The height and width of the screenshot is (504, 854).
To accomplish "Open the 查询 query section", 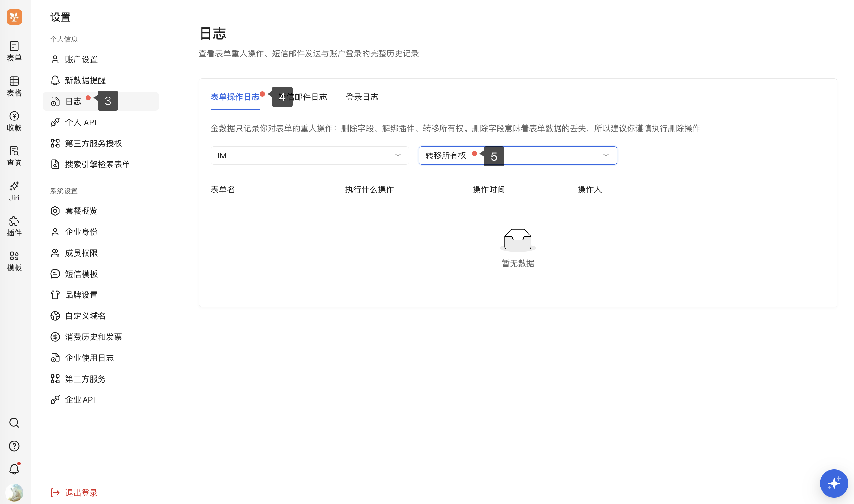I will click(x=14, y=156).
